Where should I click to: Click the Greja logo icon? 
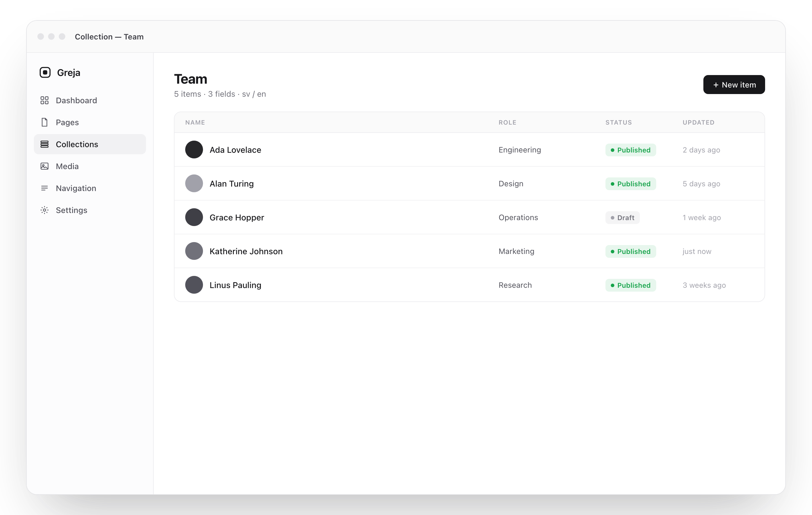pos(45,72)
